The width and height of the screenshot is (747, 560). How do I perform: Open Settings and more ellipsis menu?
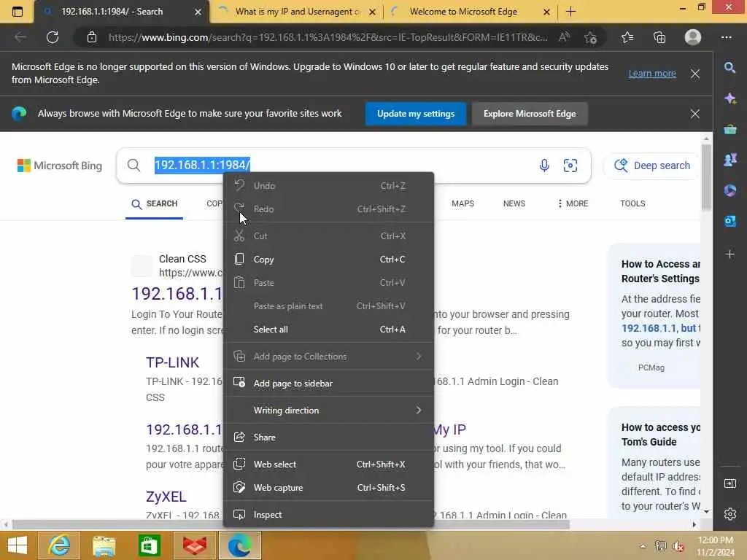coord(726,37)
